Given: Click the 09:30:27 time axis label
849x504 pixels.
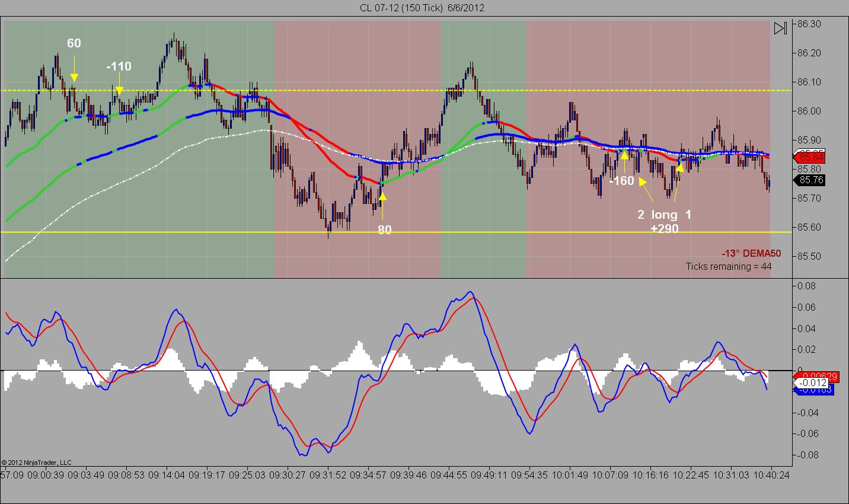Looking at the screenshot, I should tap(288, 475).
